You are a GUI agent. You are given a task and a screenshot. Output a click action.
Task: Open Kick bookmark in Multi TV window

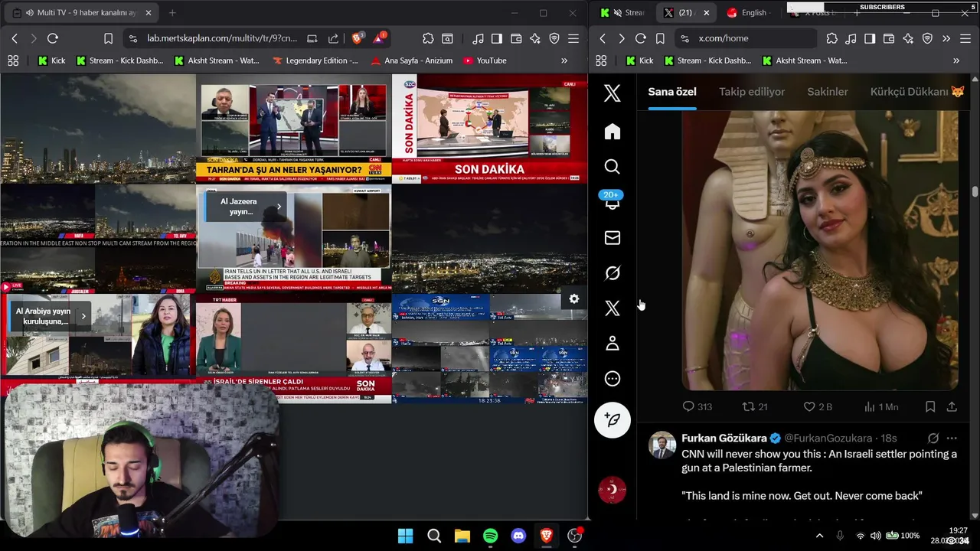pos(52,60)
